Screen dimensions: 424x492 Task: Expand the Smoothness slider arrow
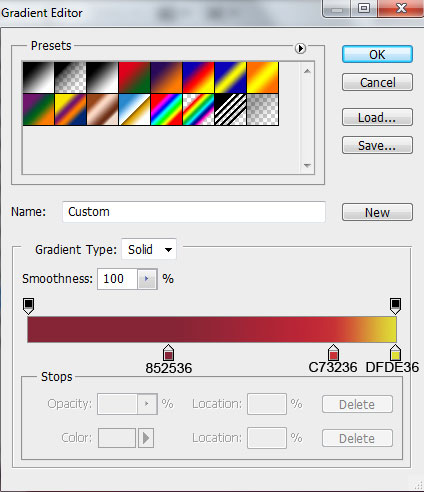click(x=147, y=279)
